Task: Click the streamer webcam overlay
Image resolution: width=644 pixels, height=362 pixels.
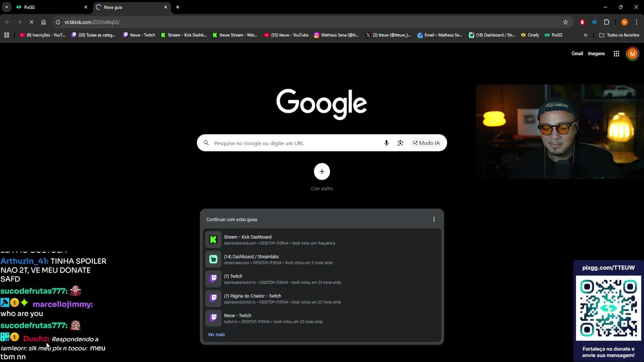Action: pyautogui.click(x=559, y=132)
